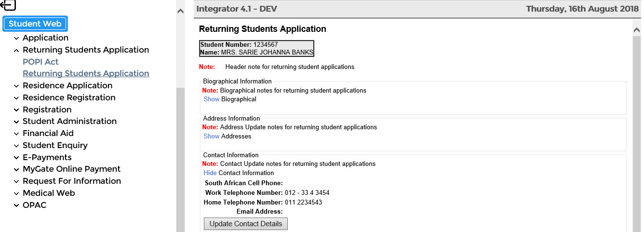
Task: Collapse the Returning Students Application section
Action: (x=85, y=50)
